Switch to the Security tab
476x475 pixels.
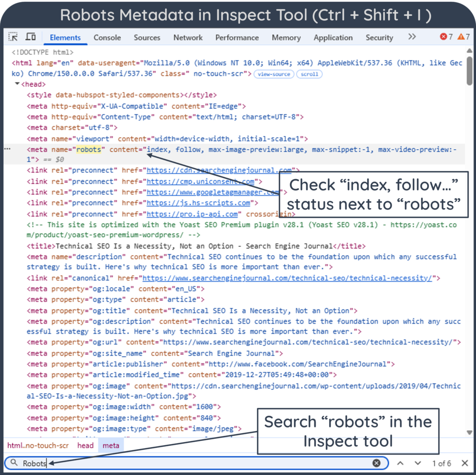[x=379, y=38]
